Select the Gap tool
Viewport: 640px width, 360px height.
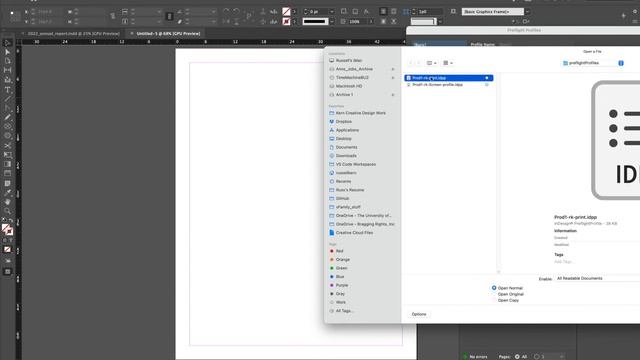(7, 70)
